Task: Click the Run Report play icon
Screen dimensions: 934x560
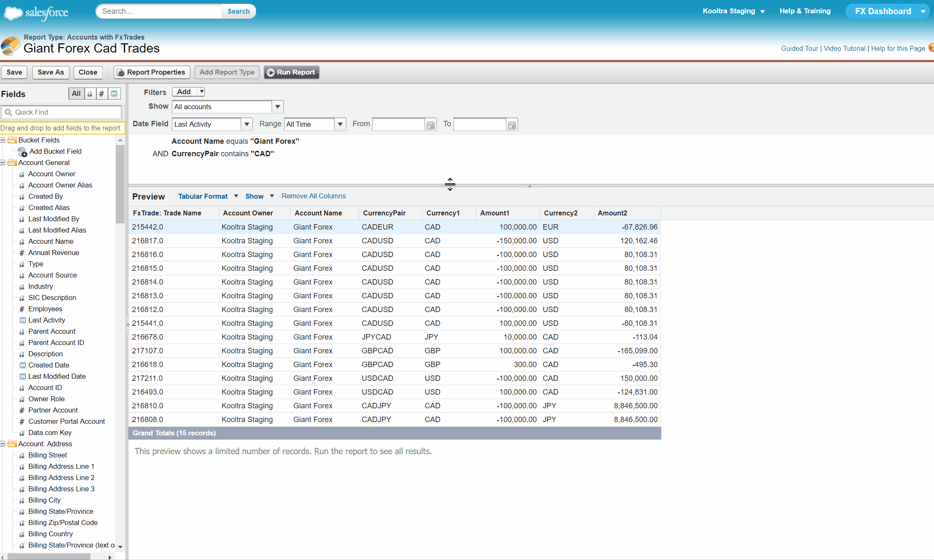Action: [271, 72]
